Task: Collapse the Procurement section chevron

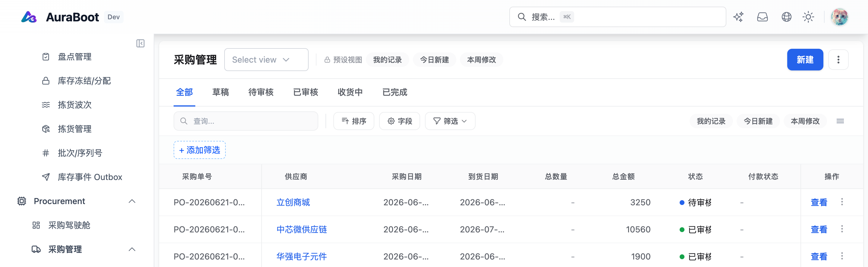Action: (x=132, y=201)
